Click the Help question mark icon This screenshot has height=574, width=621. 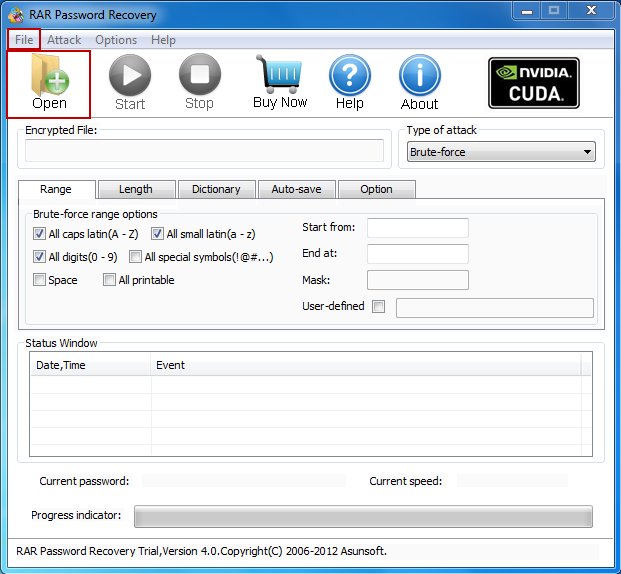click(350, 75)
